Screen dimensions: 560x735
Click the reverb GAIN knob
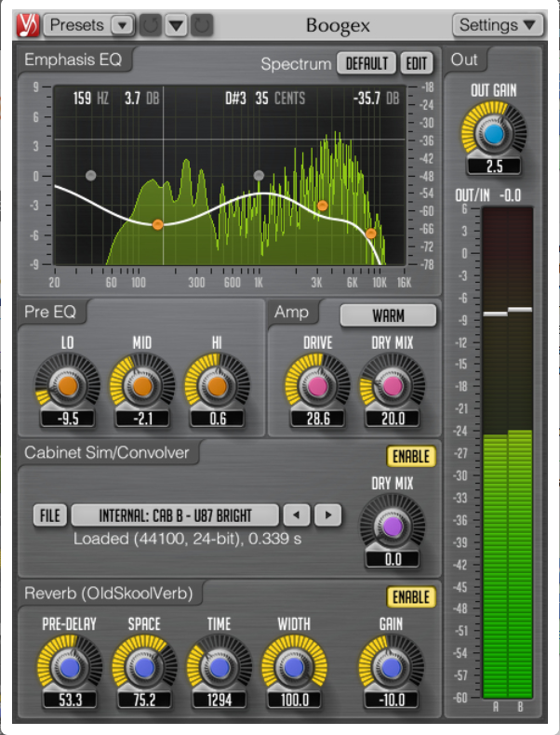(x=391, y=667)
